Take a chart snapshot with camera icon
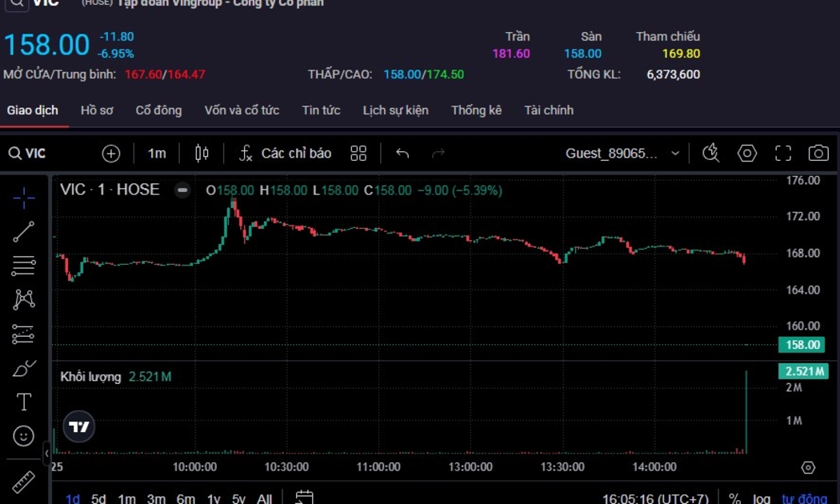The height and width of the screenshot is (504, 840). 818,154
